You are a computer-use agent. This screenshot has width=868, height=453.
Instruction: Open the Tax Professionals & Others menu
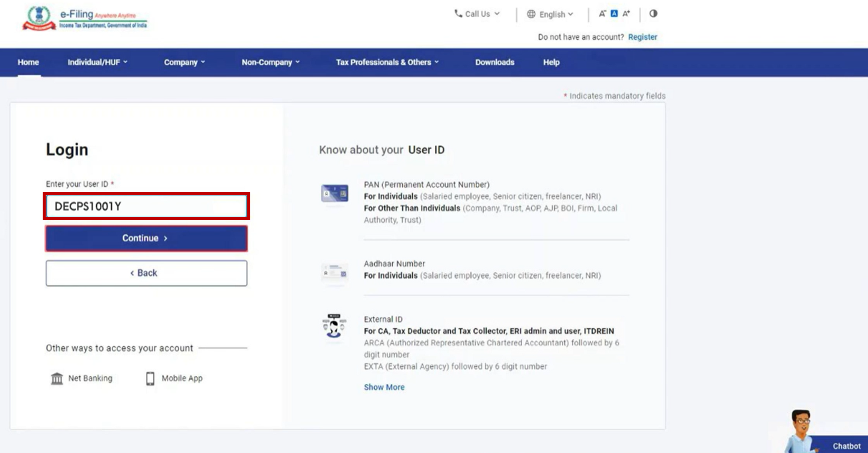click(x=387, y=62)
